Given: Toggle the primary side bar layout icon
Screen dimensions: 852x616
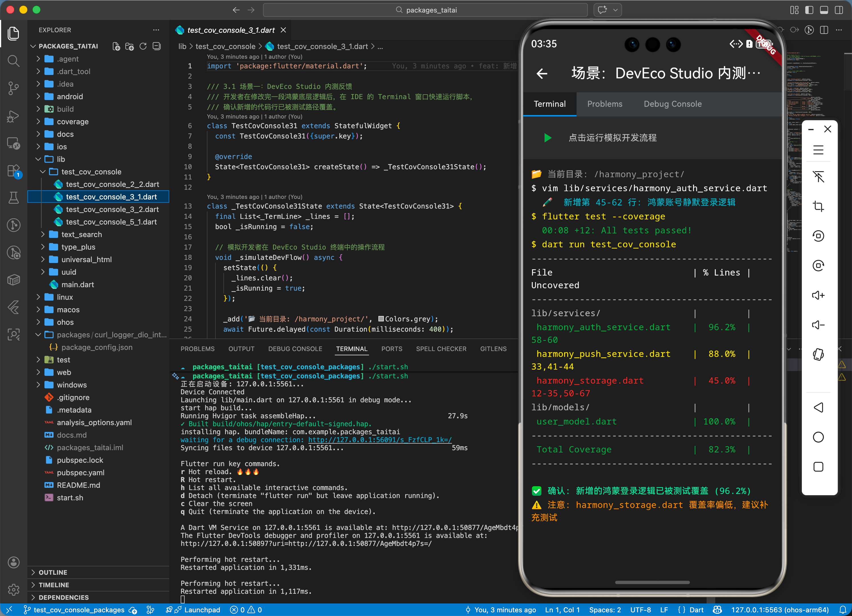Looking at the screenshot, I should coord(809,10).
